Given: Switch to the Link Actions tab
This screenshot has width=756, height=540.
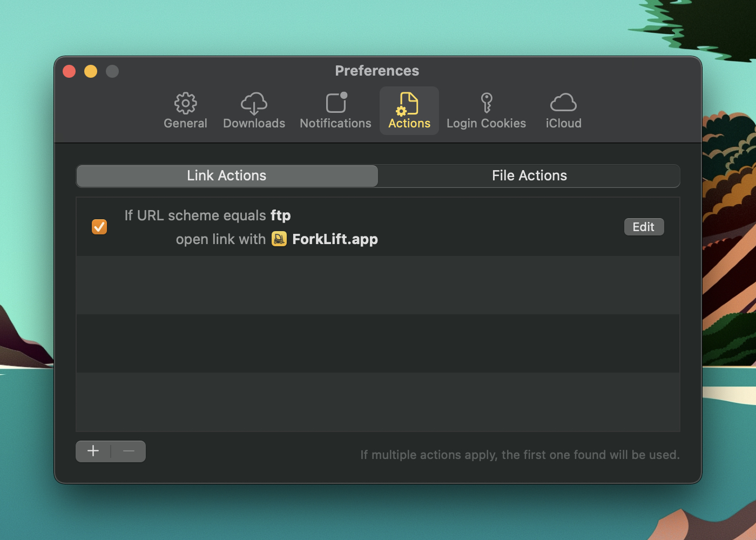Looking at the screenshot, I should tap(227, 176).
